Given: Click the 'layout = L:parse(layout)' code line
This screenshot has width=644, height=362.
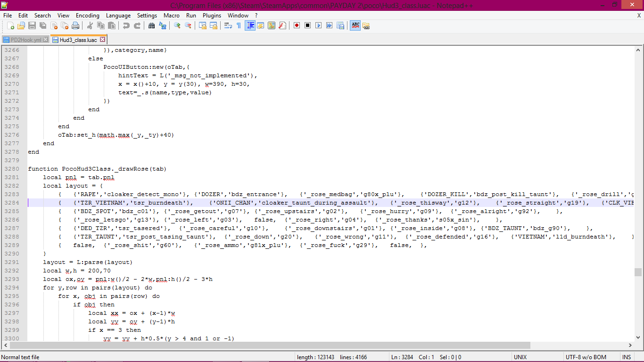Looking at the screenshot, I should 88,262.
